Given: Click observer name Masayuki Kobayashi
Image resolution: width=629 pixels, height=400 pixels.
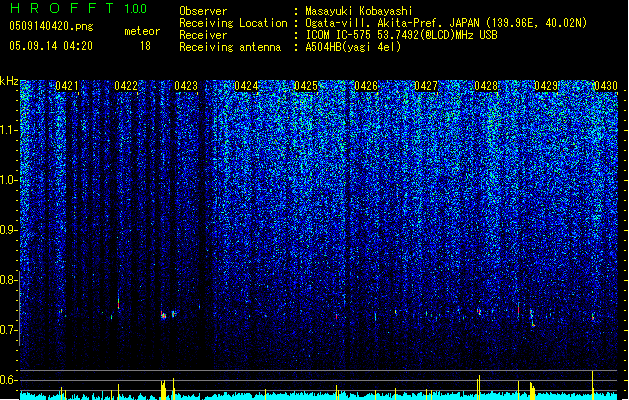Looking at the screenshot, I should coord(359,11).
